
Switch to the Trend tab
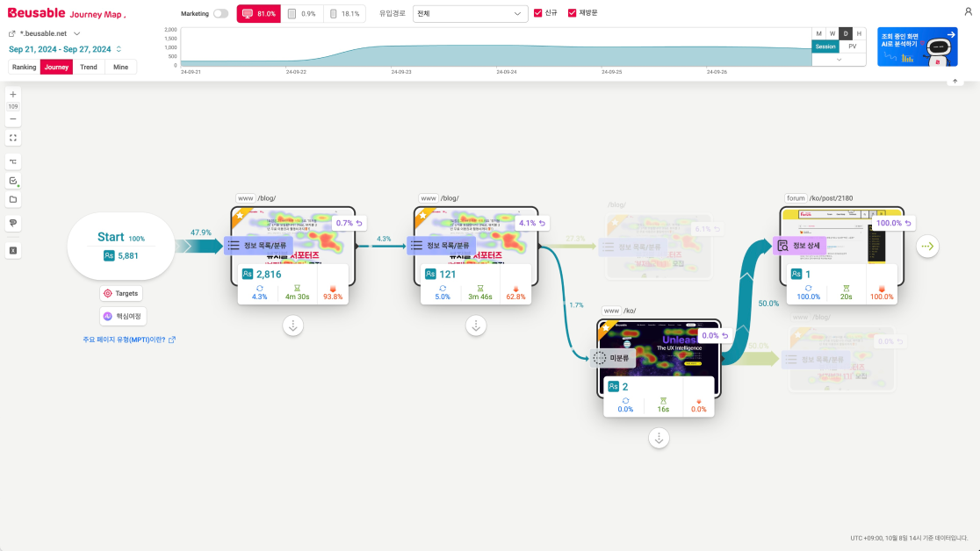point(89,67)
